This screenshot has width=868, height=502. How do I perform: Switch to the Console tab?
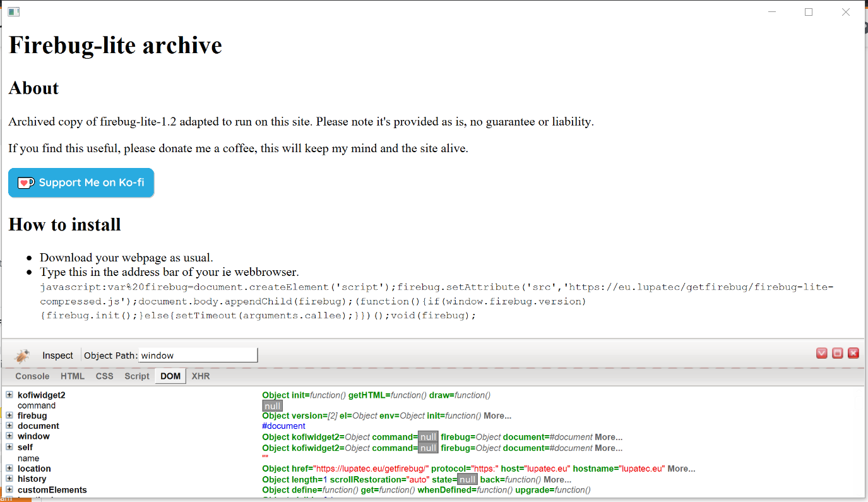click(x=32, y=376)
